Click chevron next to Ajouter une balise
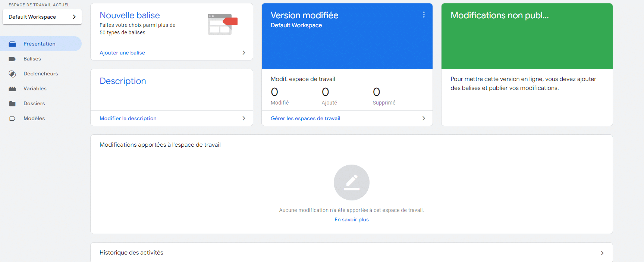The height and width of the screenshot is (262, 644). (244, 53)
